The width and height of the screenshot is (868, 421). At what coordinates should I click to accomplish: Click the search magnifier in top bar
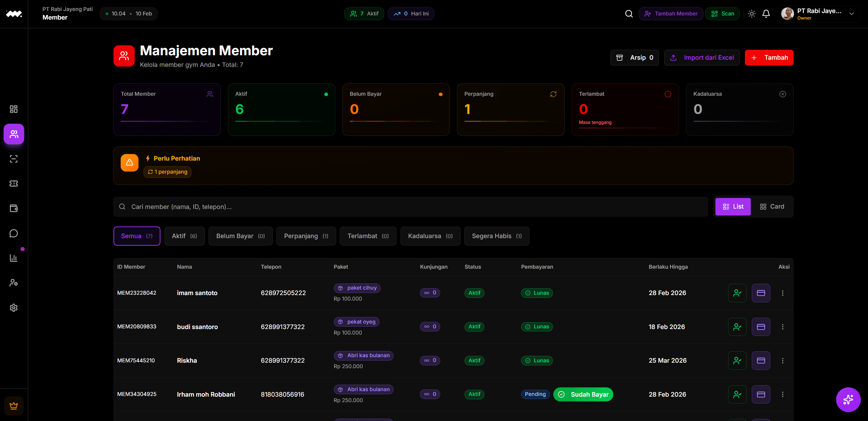[x=629, y=14]
